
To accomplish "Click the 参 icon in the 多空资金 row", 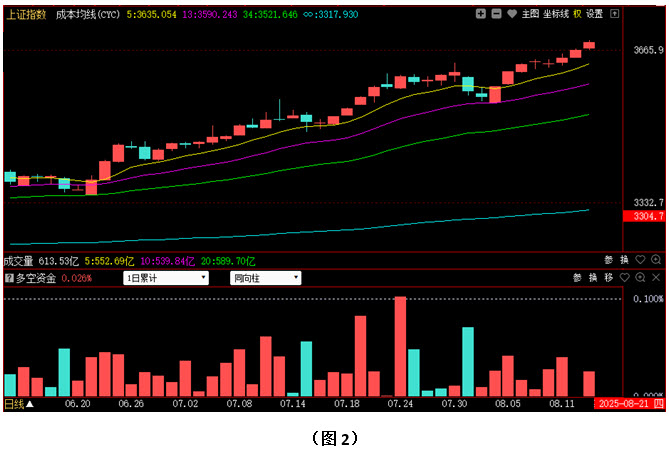I will tap(577, 278).
